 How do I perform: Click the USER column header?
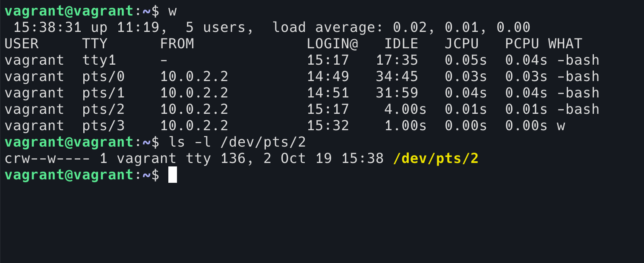point(22,44)
